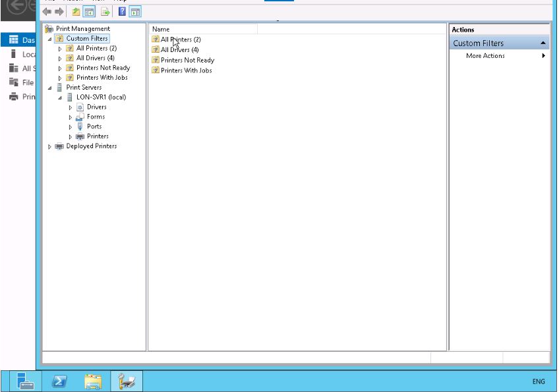The width and height of the screenshot is (559, 392).
Task: Click the Export List toolbar icon
Action: [x=105, y=12]
